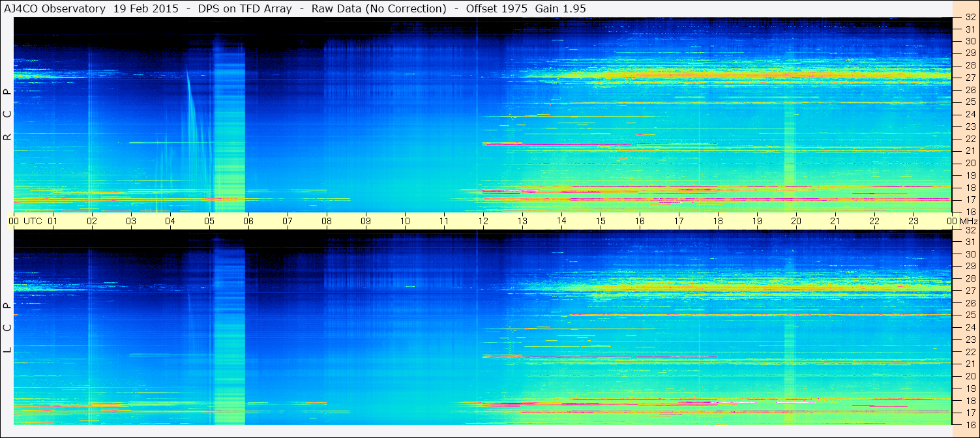Click the 25 MHz label on LCP scale
The image size is (980, 438).
click(970, 315)
